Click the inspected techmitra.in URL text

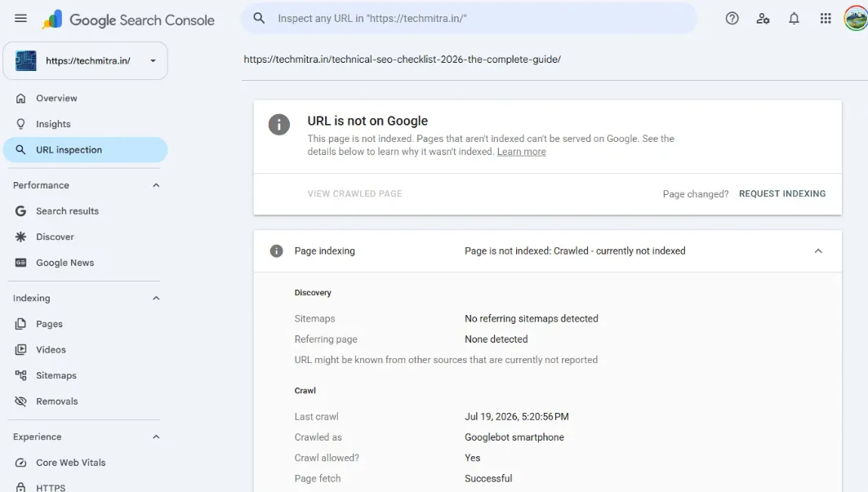tap(403, 60)
